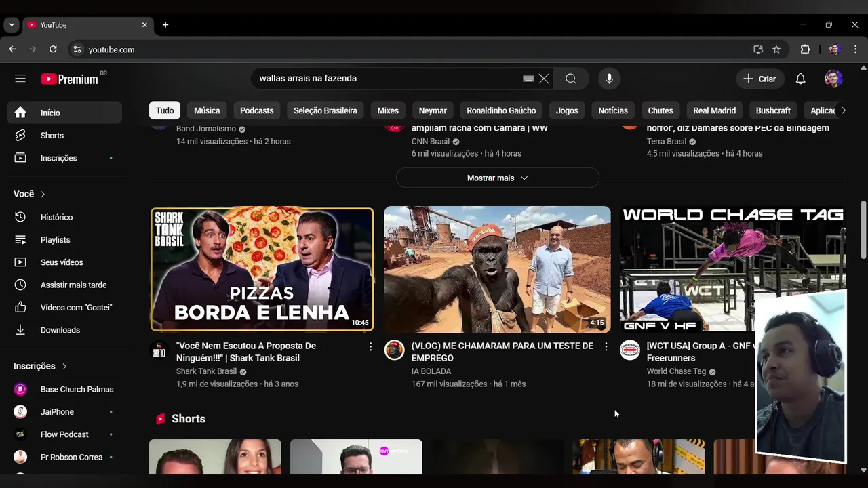Open JaiPhone channel subscription
The height and width of the screenshot is (488, 868).
coord(64,412)
